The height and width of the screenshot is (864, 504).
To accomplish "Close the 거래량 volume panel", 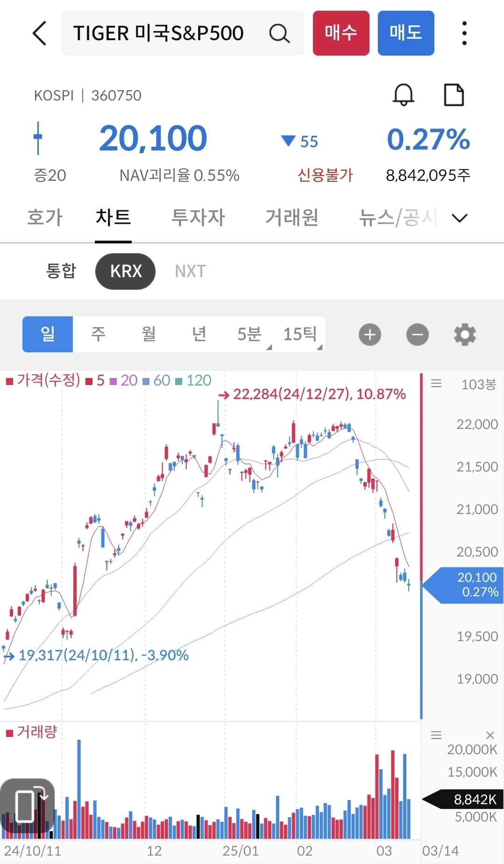I will click(490, 735).
